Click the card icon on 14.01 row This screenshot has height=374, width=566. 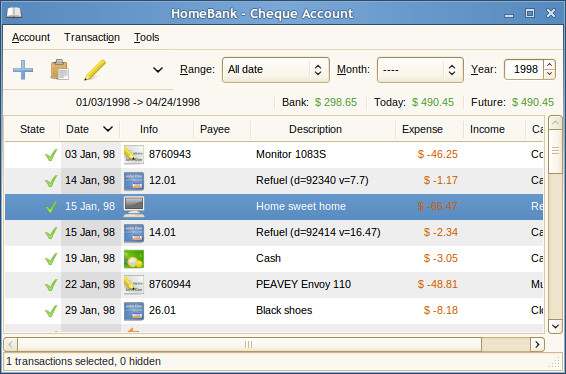coord(134,232)
